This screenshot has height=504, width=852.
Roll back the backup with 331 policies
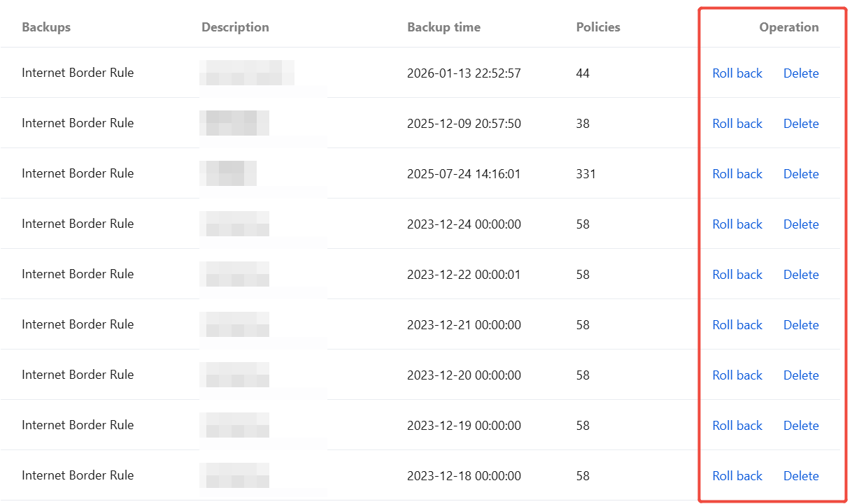tap(737, 174)
